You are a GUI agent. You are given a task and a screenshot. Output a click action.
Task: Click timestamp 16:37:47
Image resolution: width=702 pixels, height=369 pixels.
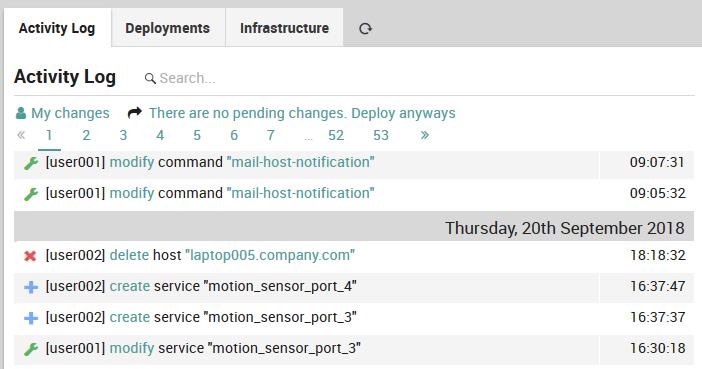click(657, 286)
